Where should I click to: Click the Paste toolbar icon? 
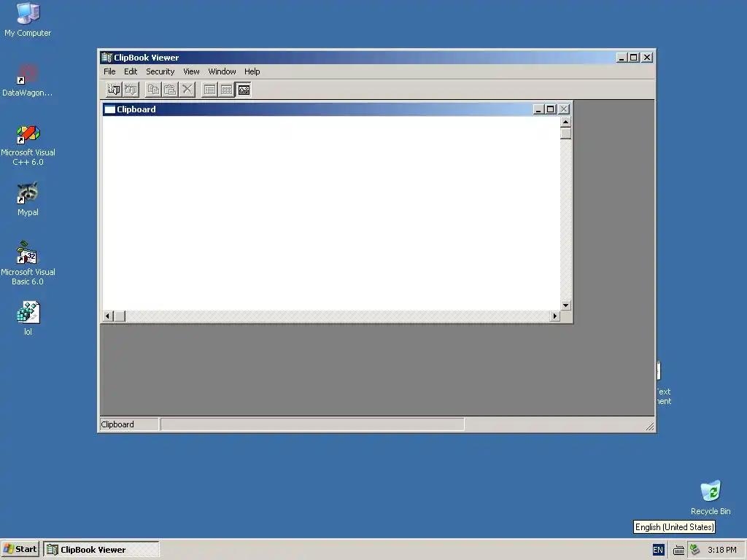click(x=170, y=90)
